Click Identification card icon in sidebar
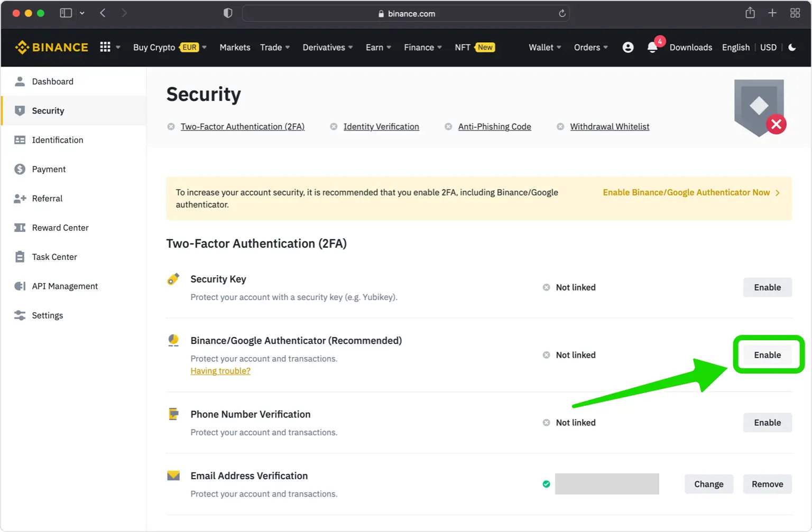The width and height of the screenshot is (812, 532). pyautogui.click(x=20, y=140)
